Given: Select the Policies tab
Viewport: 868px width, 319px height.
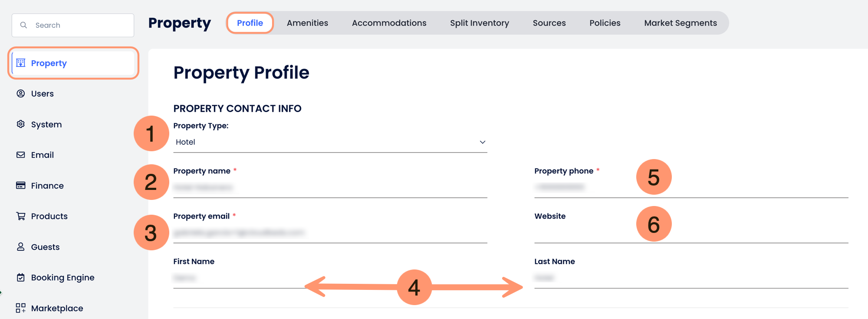Looking at the screenshot, I should click(x=605, y=23).
